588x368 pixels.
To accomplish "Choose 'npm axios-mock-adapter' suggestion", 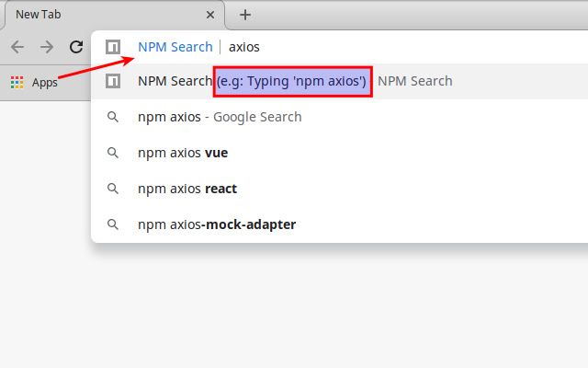I will pyautogui.click(x=339, y=224).
